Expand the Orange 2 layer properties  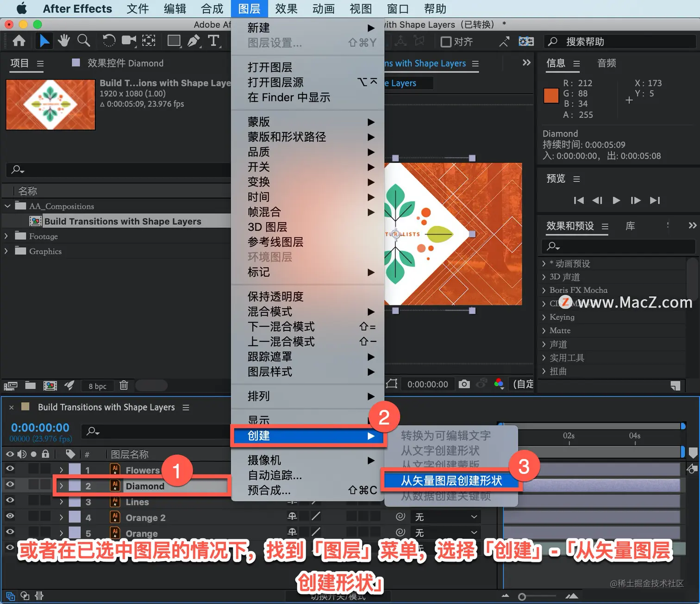pos(61,517)
